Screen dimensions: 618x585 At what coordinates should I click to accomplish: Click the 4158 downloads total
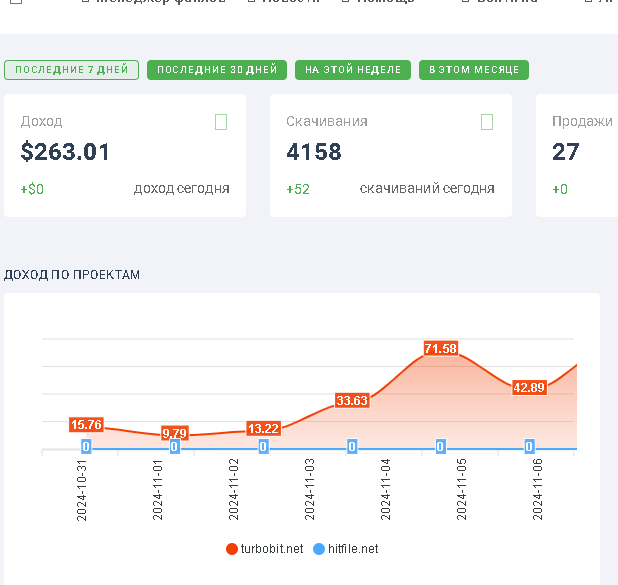tap(314, 152)
